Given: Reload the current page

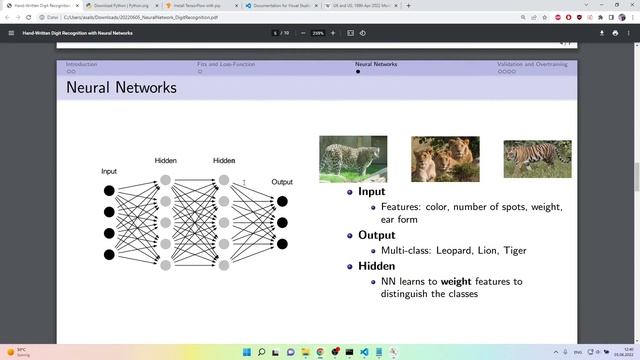Looking at the screenshot, I should click(x=28, y=18).
